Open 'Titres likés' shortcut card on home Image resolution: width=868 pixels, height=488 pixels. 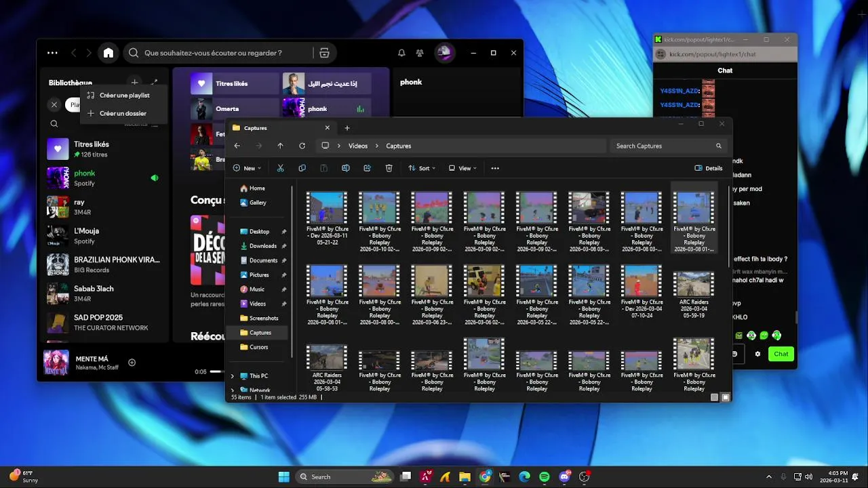click(235, 83)
